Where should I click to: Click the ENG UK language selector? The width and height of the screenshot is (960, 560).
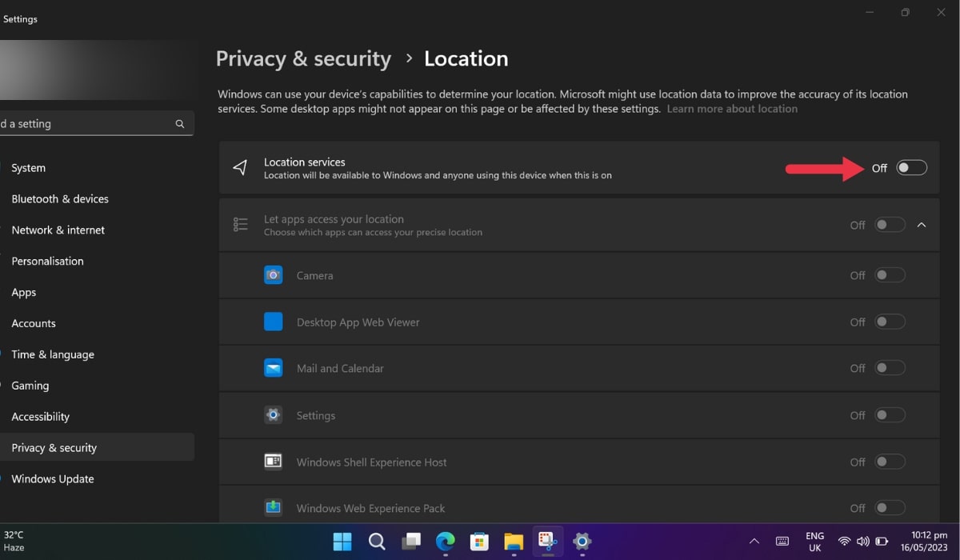click(814, 542)
